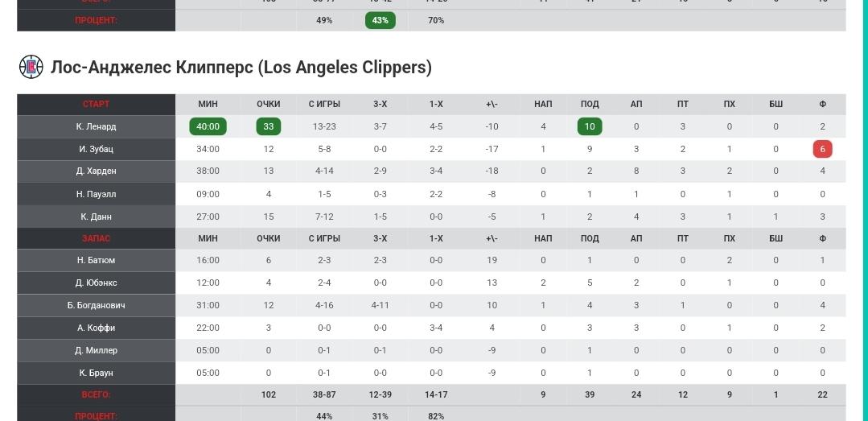Click the Ф fouls column header at top
Image resolution: width=868 pixels, height=421 pixels.
click(x=823, y=104)
